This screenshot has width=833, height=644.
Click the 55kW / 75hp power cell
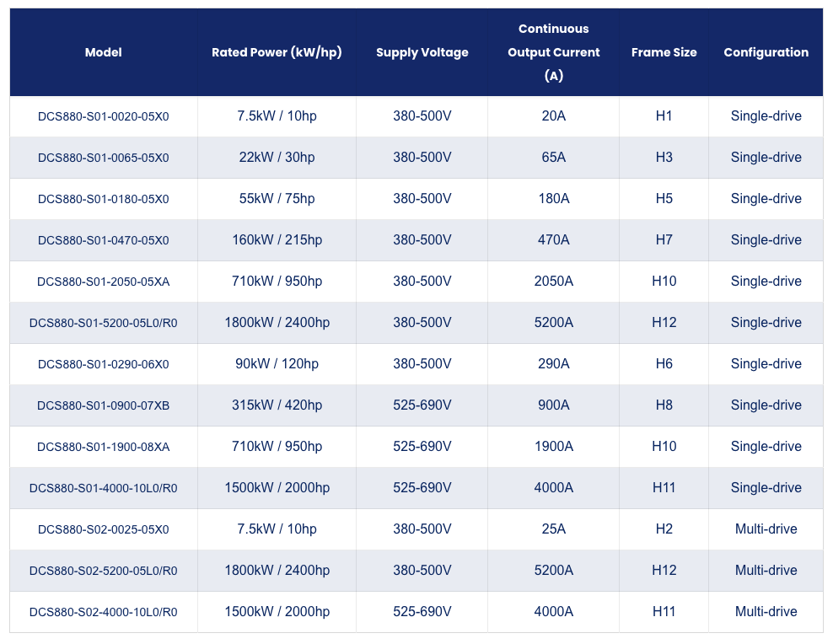click(277, 199)
